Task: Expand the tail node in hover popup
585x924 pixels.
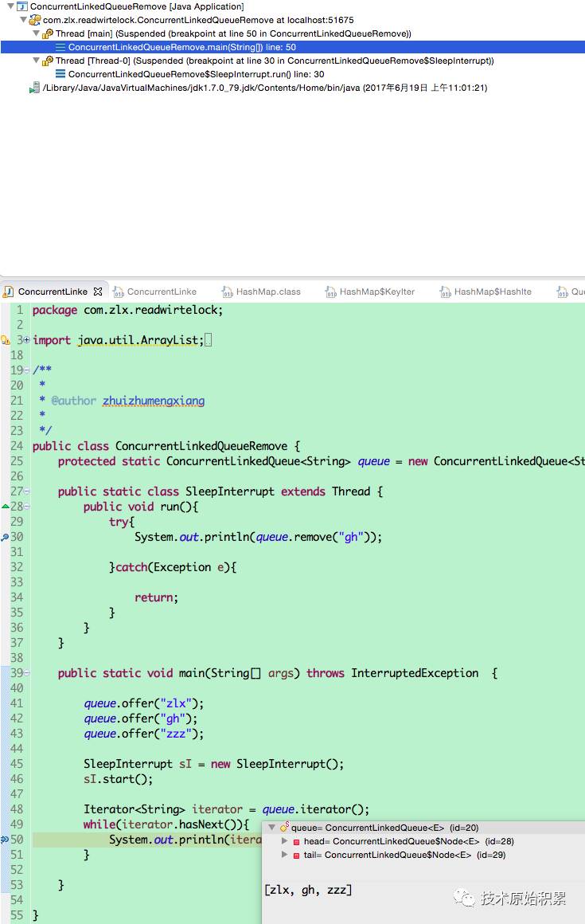Action: pos(284,855)
